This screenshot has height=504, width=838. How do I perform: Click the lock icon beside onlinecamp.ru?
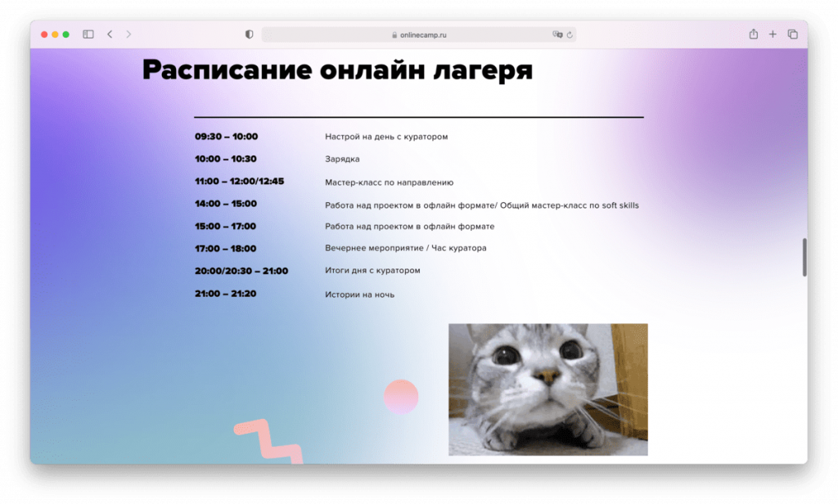coord(394,34)
